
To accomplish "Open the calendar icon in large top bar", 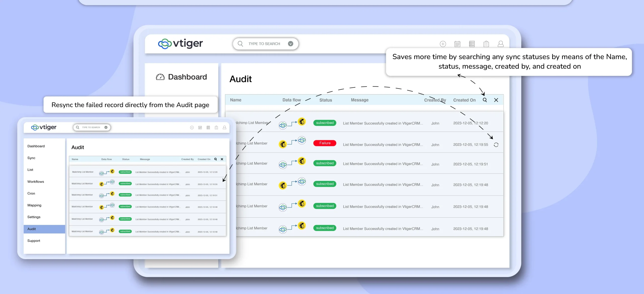I will point(457,44).
